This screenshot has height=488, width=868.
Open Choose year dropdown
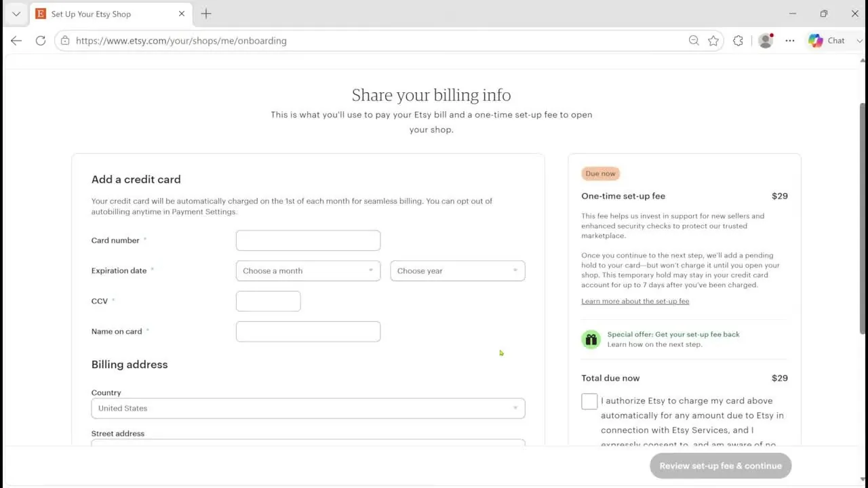pos(458,271)
